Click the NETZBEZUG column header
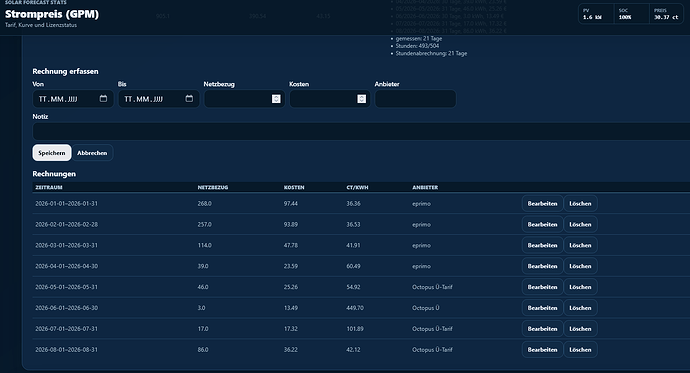The image size is (690, 373). tap(213, 187)
